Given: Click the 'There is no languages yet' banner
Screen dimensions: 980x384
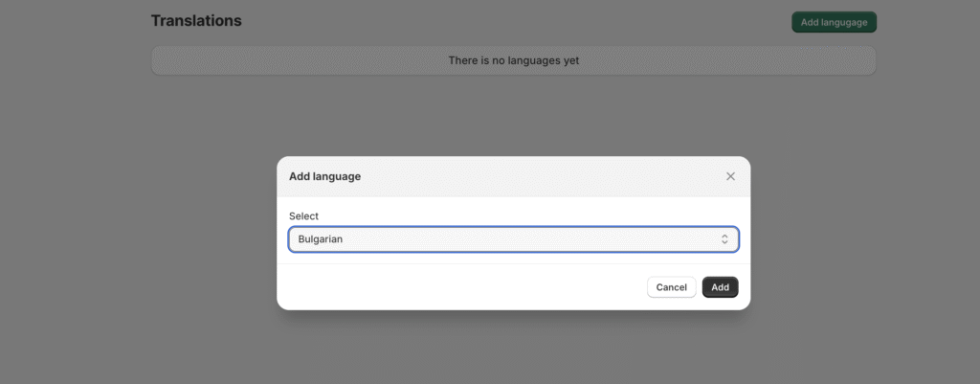Looking at the screenshot, I should click(513, 60).
